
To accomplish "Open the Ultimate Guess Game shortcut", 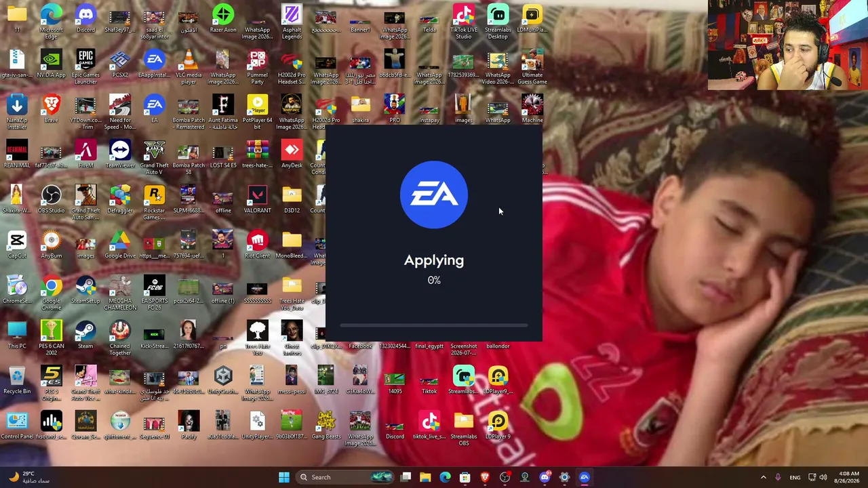I will pyautogui.click(x=532, y=66).
